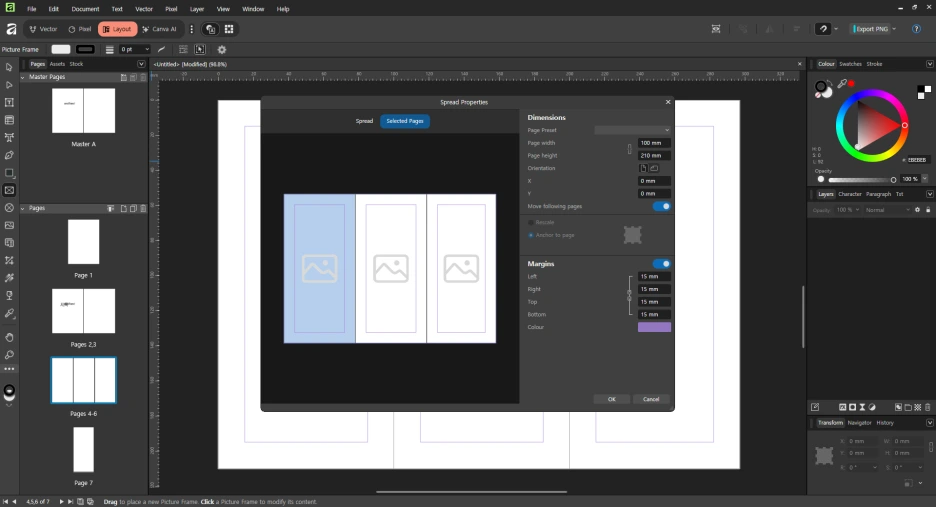Select the Frame Text tool

point(9,103)
